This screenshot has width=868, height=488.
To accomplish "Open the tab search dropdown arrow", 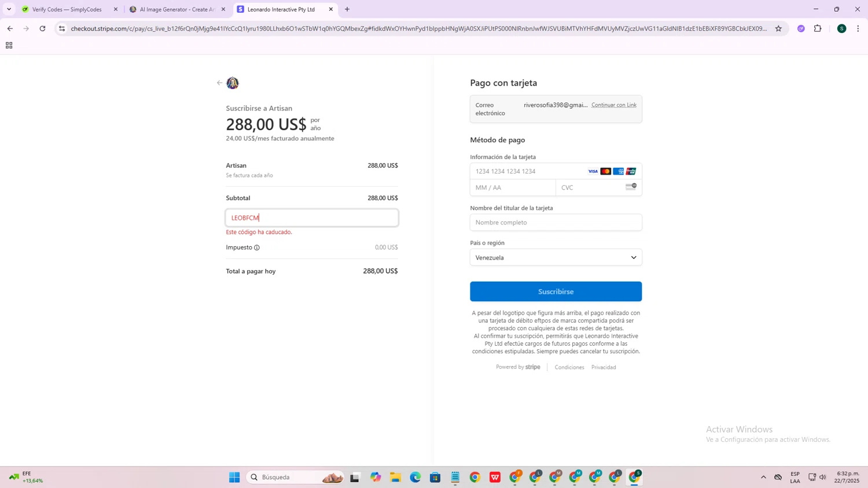I will (x=9, y=9).
